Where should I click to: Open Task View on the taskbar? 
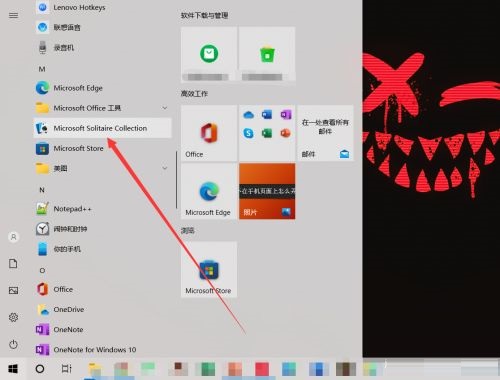coord(66,369)
